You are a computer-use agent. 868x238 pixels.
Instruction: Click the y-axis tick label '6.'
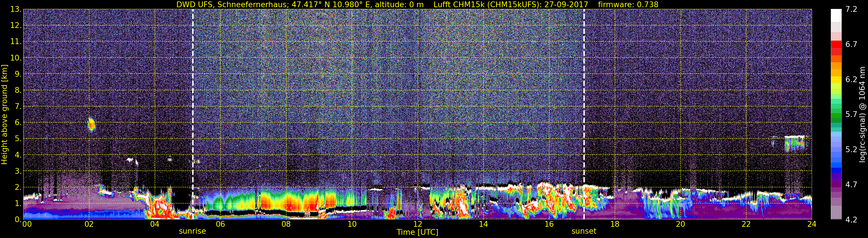18,123
